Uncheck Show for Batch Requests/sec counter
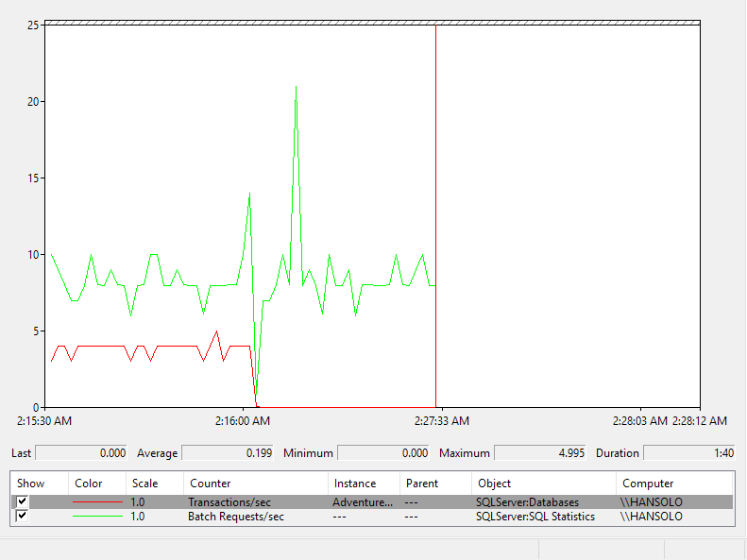Image resolution: width=747 pixels, height=560 pixels. (x=22, y=517)
